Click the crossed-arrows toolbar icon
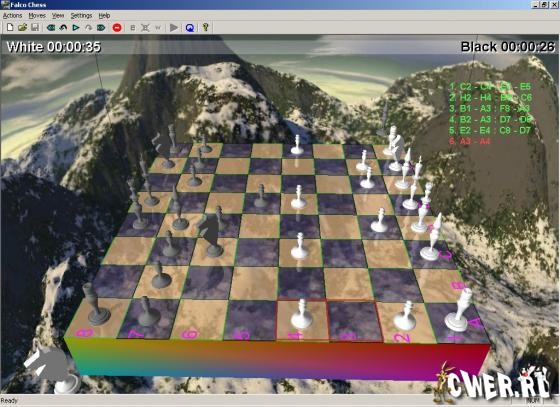560x407 pixels. (145, 27)
